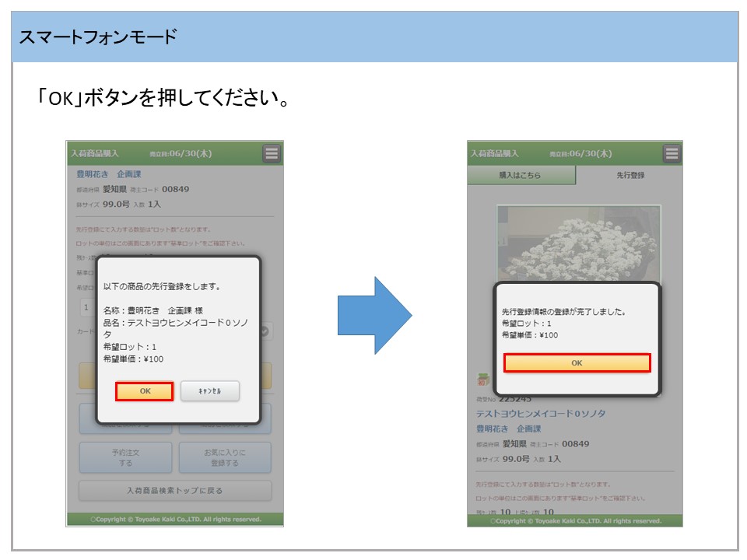
Task: Toggle the checkbox partly hidden behind the confirmation dialog
Action: (x=265, y=331)
